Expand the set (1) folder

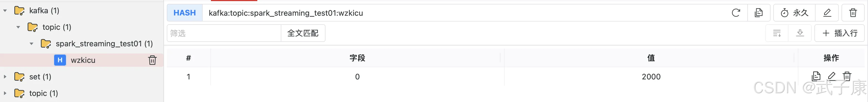(5, 76)
